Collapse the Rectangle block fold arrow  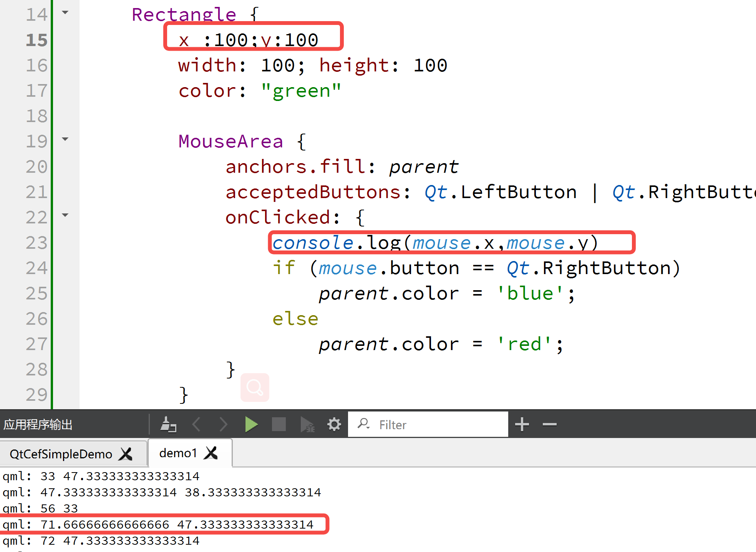pyautogui.click(x=65, y=13)
